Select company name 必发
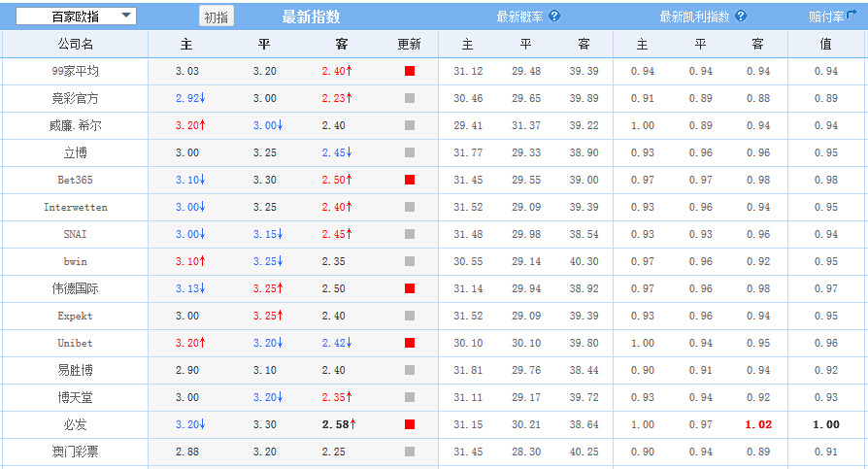The height and width of the screenshot is (469, 868). pos(76,424)
